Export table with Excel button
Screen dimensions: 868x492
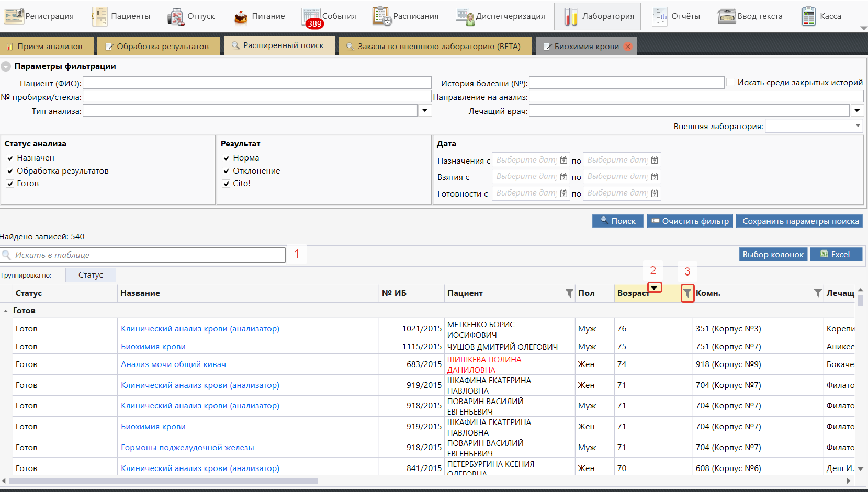click(836, 255)
